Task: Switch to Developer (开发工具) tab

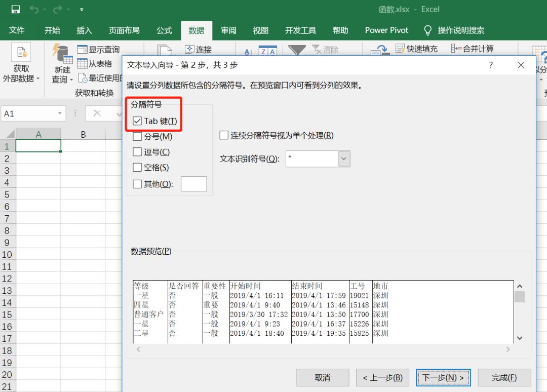Action: pos(300,30)
